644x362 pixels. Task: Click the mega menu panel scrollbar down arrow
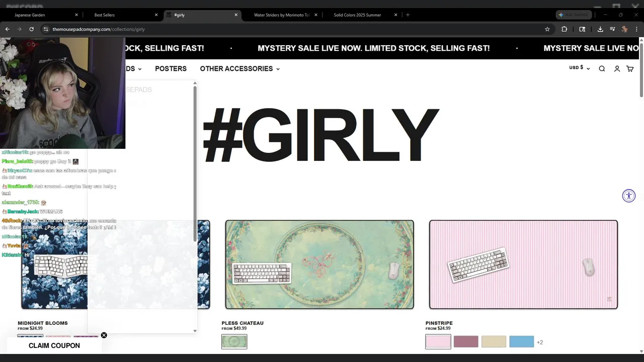(195, 331)
